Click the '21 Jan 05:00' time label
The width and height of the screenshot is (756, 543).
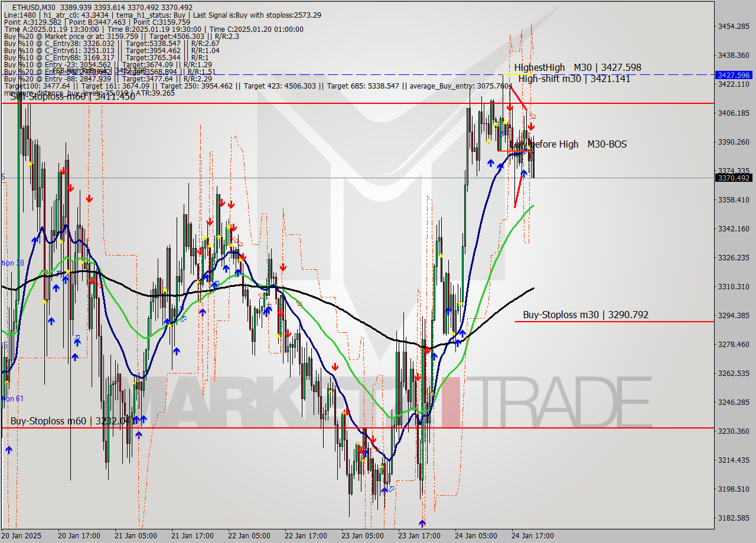tap(137, 536)
